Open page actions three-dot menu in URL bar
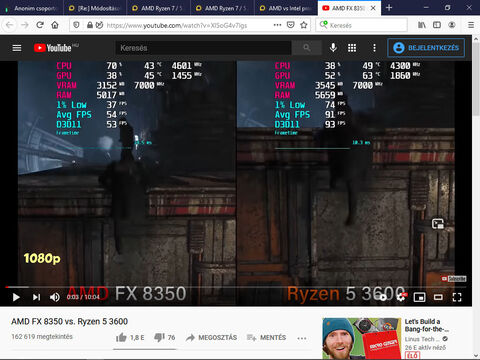Viewport: 480px width, 360px height. [x=277, y=25]
